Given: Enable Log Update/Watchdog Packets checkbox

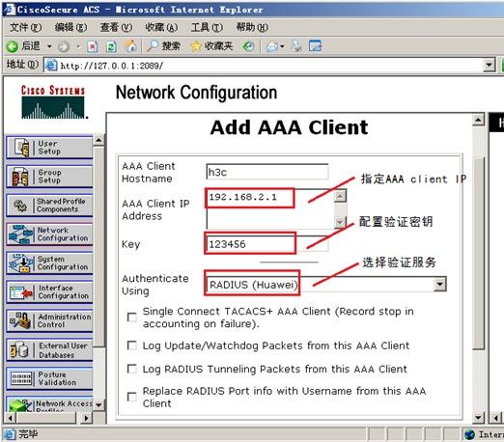Looking at the screenshot, I should [132, 345].
